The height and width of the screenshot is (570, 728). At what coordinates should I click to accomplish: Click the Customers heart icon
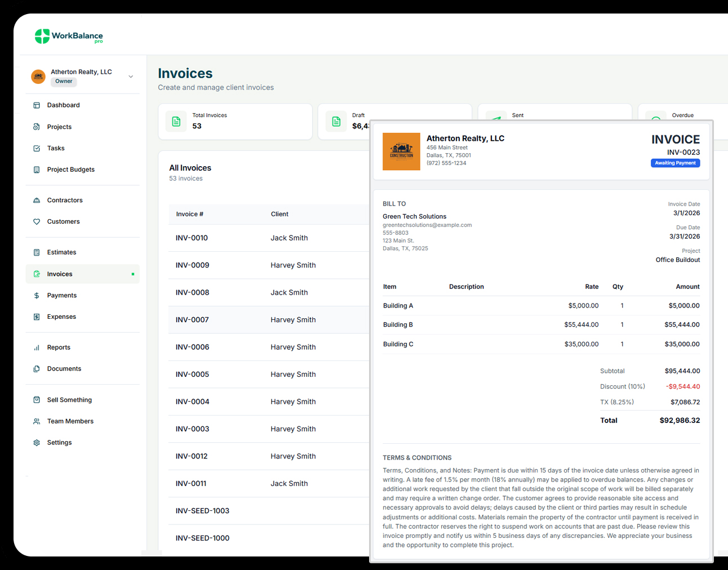coord(37,222)
